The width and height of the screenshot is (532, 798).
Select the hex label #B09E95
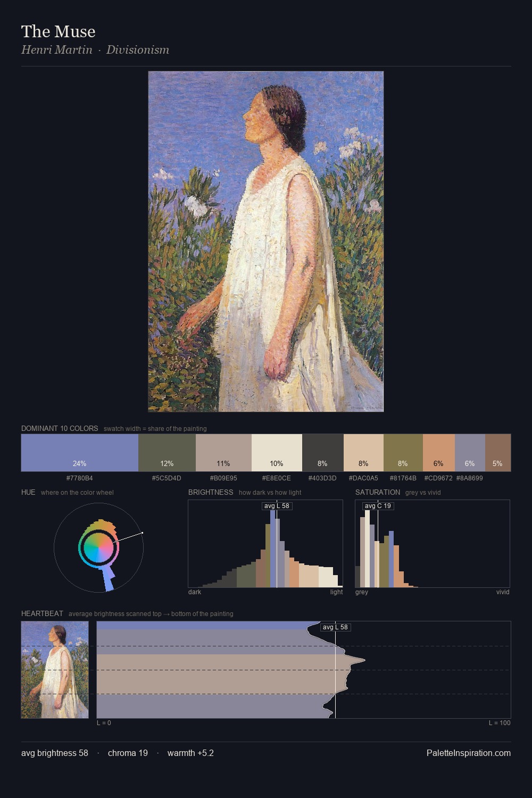click(223, 478)
